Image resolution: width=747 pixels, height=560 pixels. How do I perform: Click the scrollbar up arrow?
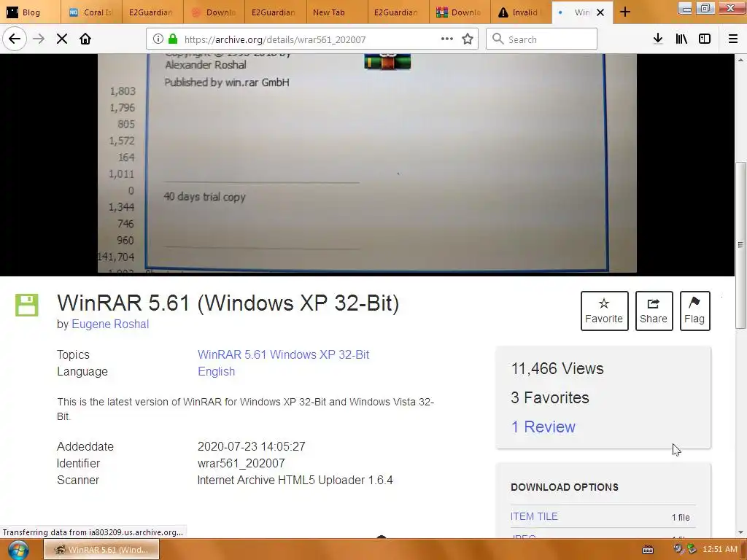[x=740, y=60]
